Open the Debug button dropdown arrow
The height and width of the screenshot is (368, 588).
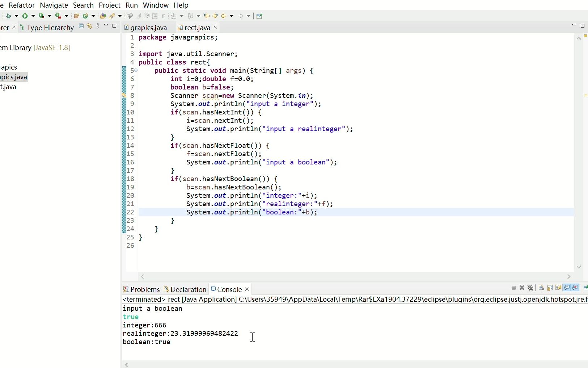[16, 16]
